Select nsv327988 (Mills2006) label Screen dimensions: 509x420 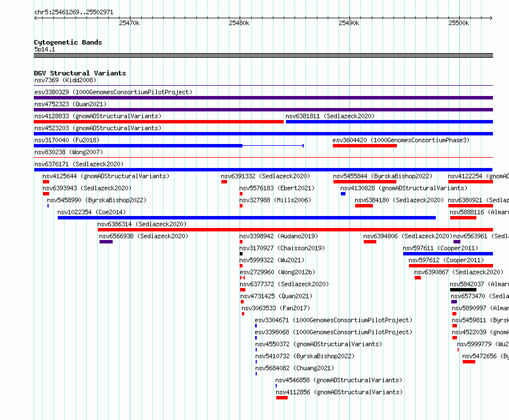point(275,200)
